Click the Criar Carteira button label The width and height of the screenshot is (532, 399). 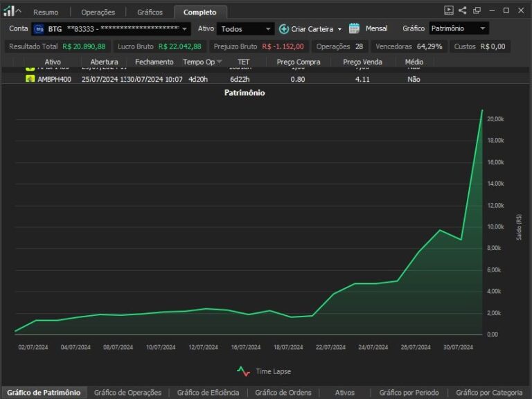[312, 29]
